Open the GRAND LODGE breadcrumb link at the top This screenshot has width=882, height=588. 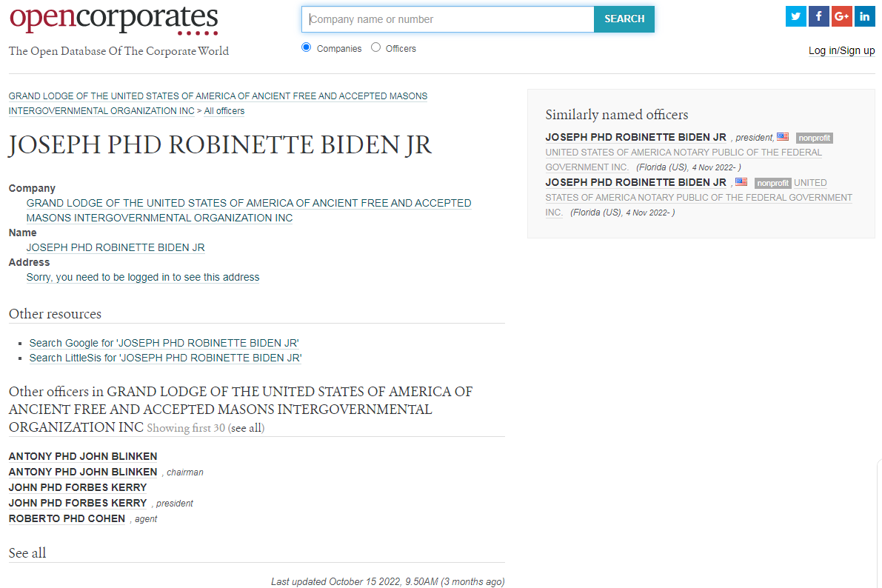218,104
